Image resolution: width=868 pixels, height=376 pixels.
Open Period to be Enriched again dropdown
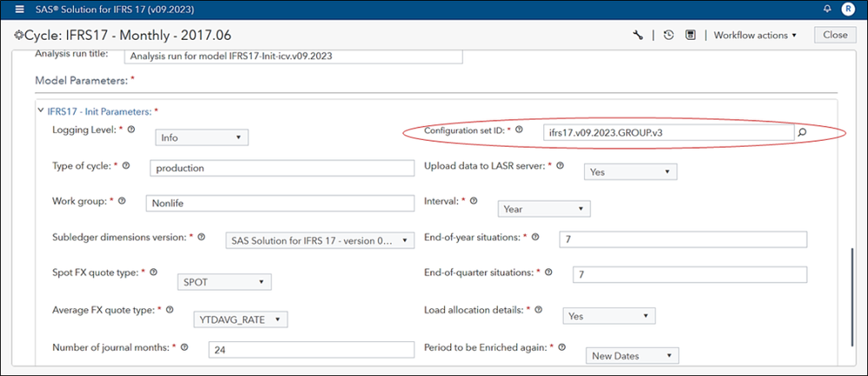tap(632, 355)
